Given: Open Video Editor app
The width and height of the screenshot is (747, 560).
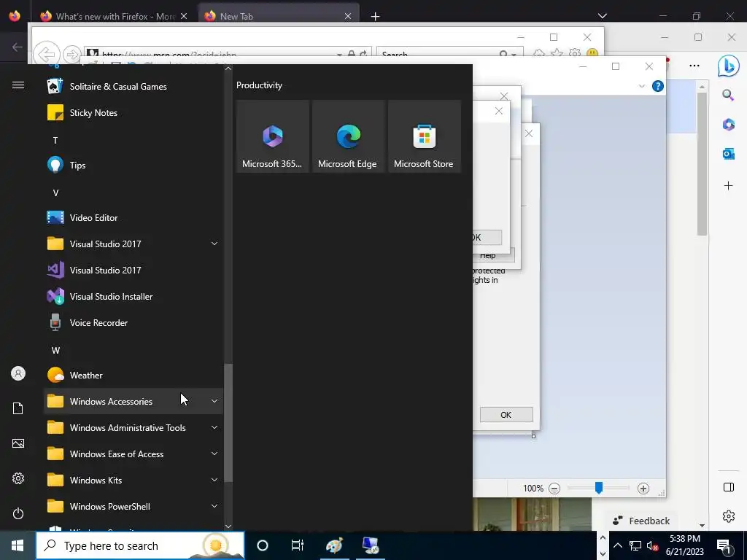Looking at the screenshot, I should pos(133,217).
